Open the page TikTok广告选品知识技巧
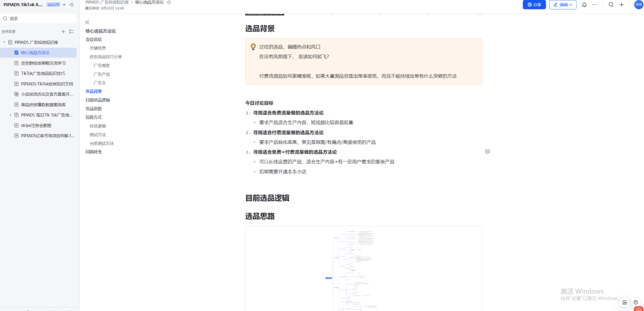Image resolution: width=644 pixels, height=311 pixels. point(43,73)
